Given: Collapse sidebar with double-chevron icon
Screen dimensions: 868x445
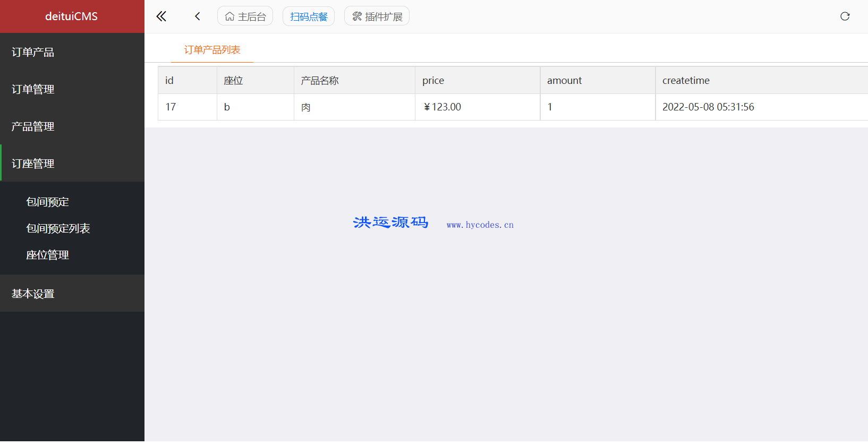Looking at the screenshot, I should coord(161,16).
